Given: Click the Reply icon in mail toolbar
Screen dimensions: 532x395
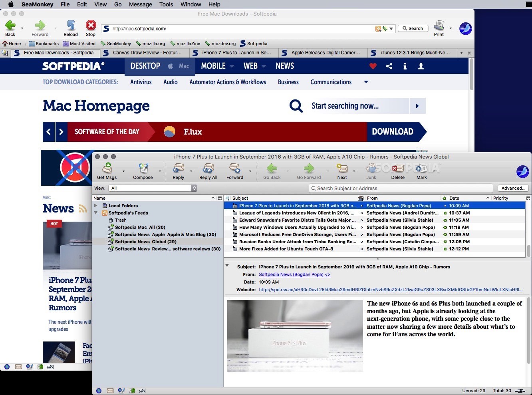Looking at the screenshot, I should click(179, 168).
